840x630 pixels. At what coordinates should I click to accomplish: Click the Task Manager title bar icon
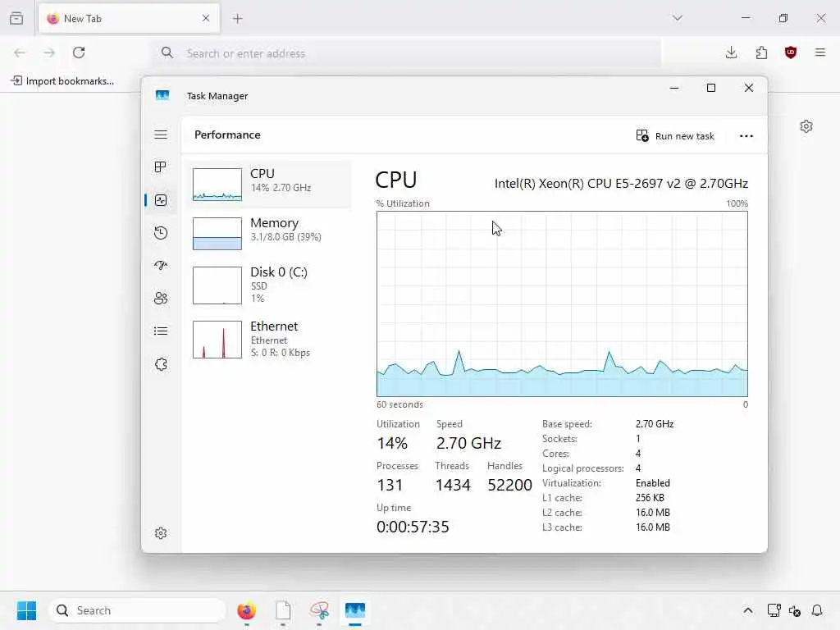(162, 95)
